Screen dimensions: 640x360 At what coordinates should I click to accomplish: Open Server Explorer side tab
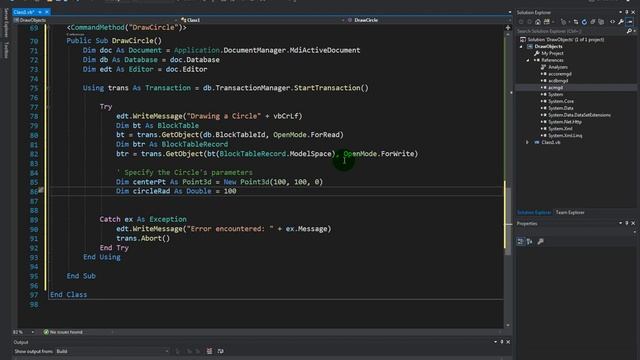[6, 23]
